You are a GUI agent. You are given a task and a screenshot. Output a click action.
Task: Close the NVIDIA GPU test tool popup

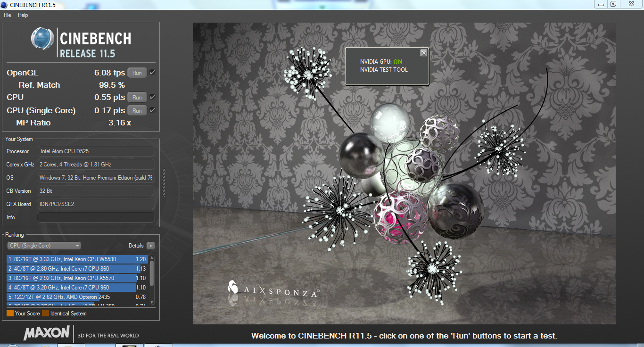point(423,53)
